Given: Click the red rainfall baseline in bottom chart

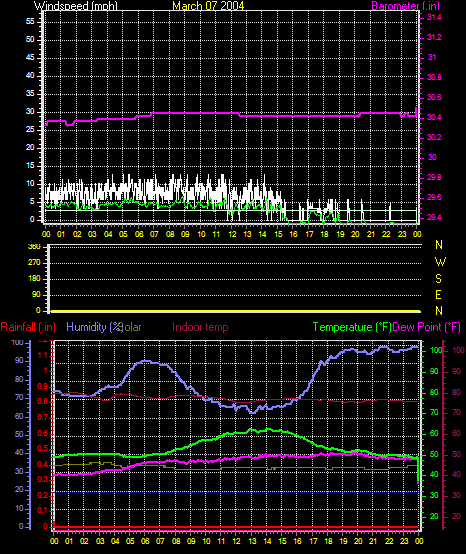Looking at the screenshot, I should [x=236, y=527].
